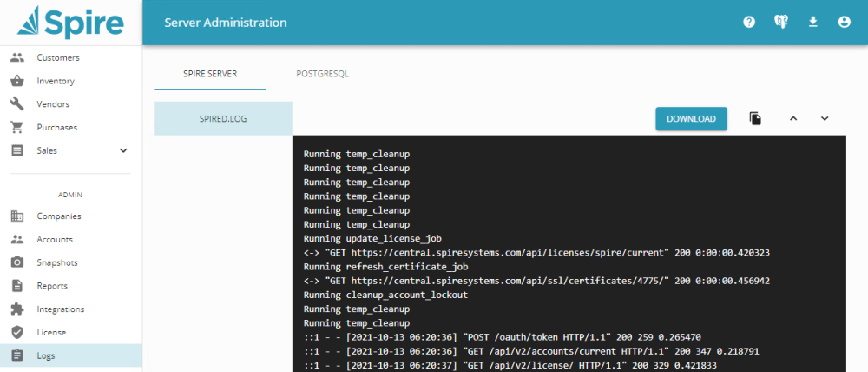The width and height of the screenshot is (868, 372).
Task: Click the licenses/spire/current GET log line
Action: (x=536, y=253)
